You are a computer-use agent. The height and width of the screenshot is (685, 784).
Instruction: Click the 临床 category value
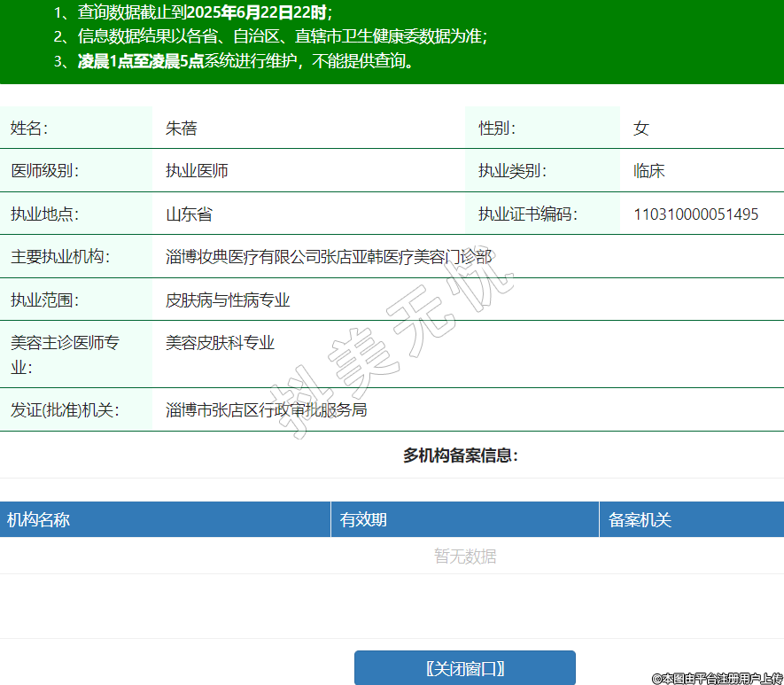click(648, 171)
